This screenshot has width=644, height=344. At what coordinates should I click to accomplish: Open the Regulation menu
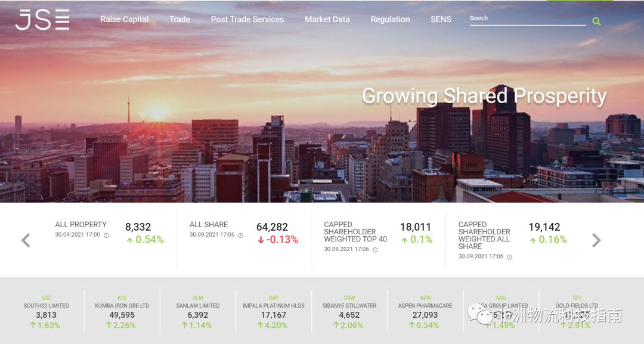(390, 19)
